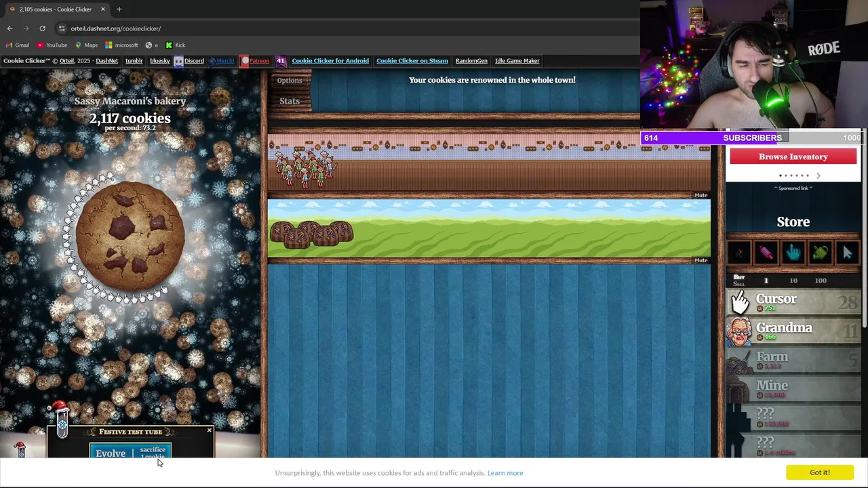Open the Idle Game Maker link

517,61
